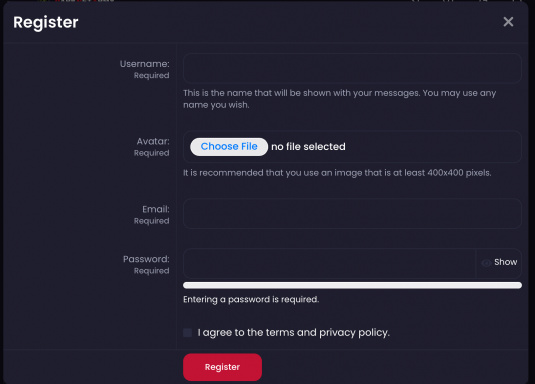
Task: Open the avatar Choose File picker
Action: click(x=229, y=147)
